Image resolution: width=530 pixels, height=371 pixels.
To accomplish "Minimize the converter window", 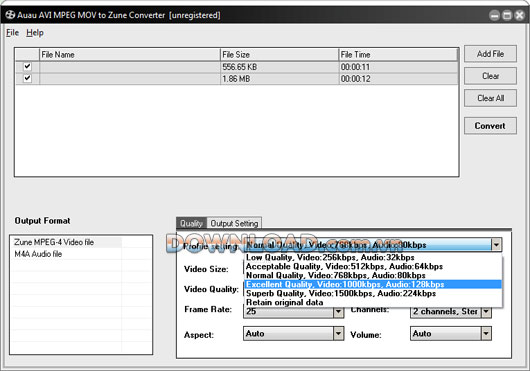I will [495, 15].
